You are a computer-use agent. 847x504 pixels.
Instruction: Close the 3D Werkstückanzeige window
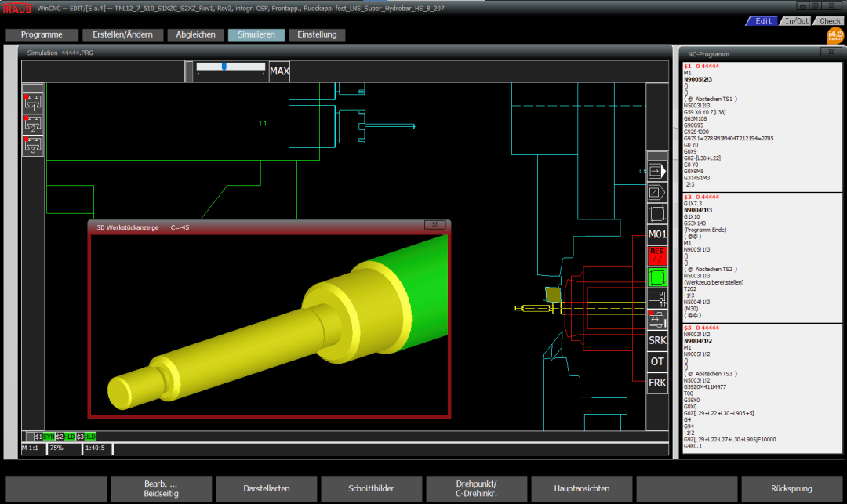pos(435,227)
